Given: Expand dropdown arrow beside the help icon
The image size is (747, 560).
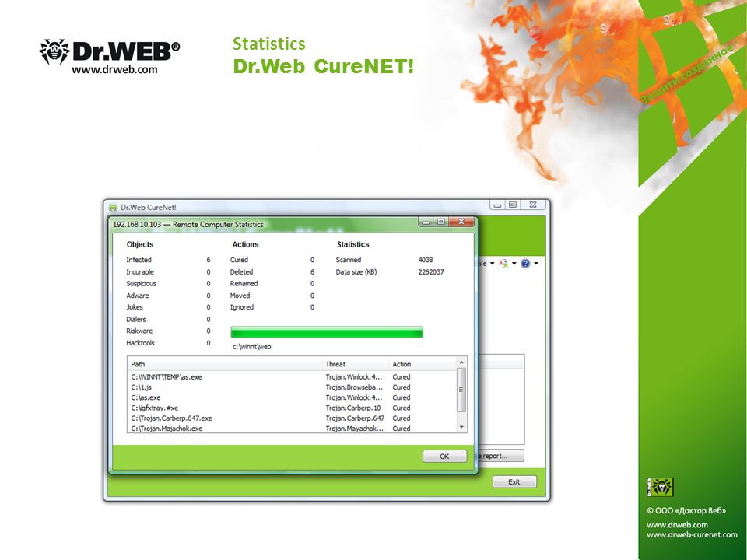Looking at the screenshot, I should click(536, 264).
